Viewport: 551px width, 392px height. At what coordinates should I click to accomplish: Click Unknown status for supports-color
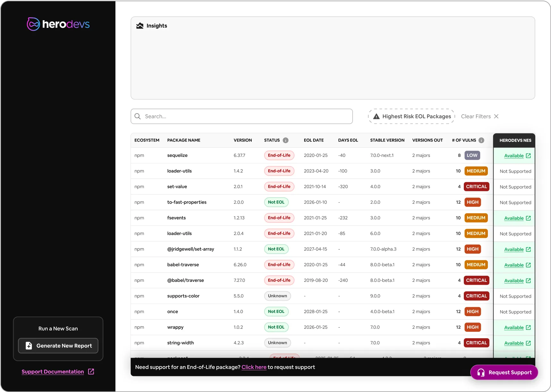(278, 296)
